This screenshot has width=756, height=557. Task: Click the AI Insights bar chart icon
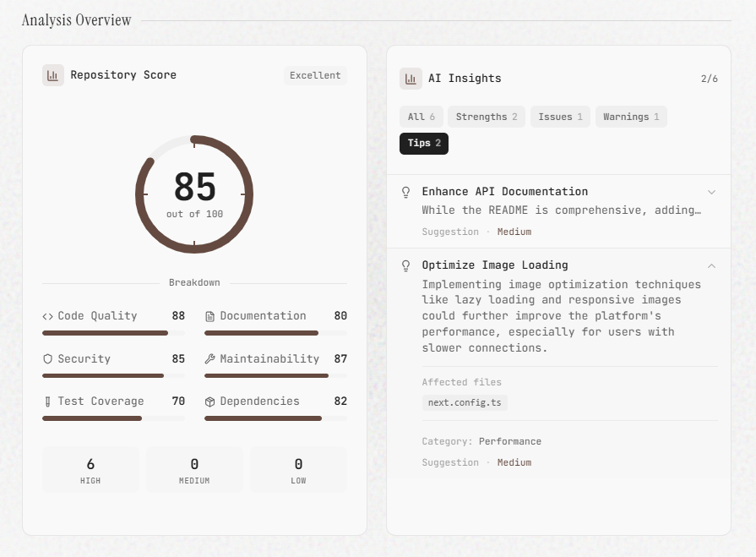point(411,78)
